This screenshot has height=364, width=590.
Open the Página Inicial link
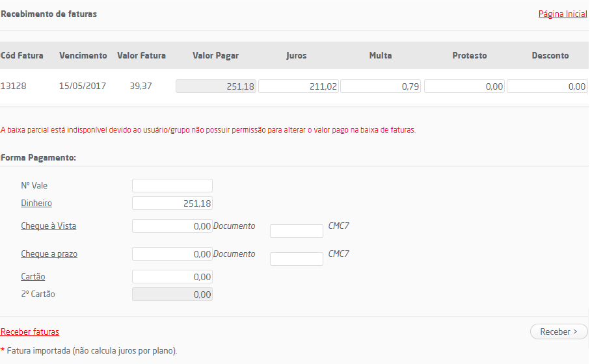coord(563,14)
